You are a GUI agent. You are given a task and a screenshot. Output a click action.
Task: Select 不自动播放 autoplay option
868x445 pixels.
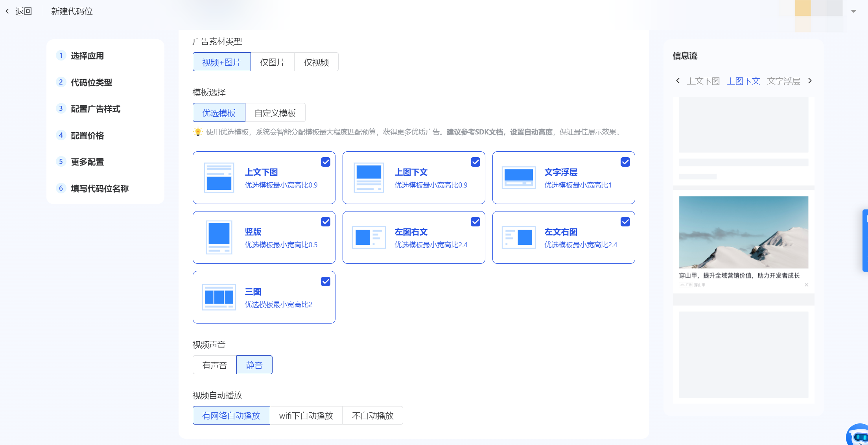click(x=373, y=416)
